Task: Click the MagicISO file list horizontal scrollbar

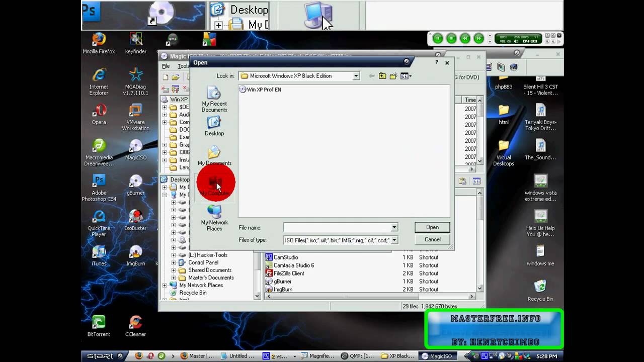Action: pos(370,297)
